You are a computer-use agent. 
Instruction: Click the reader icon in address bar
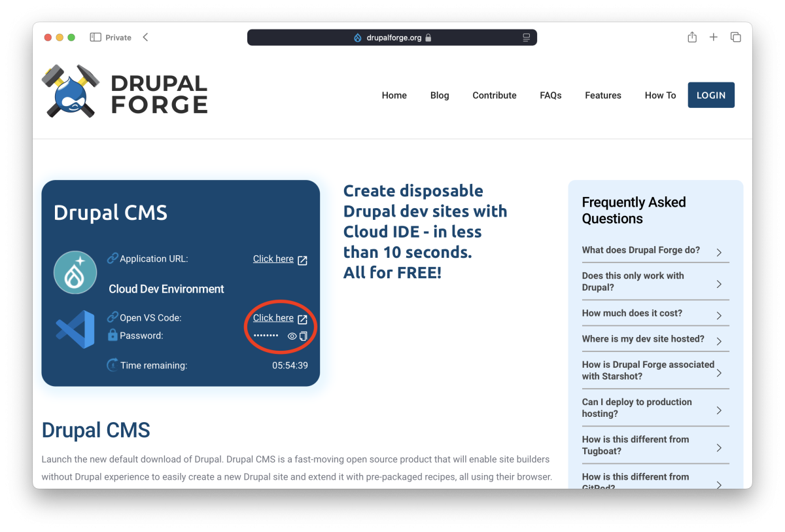point(527,38)
